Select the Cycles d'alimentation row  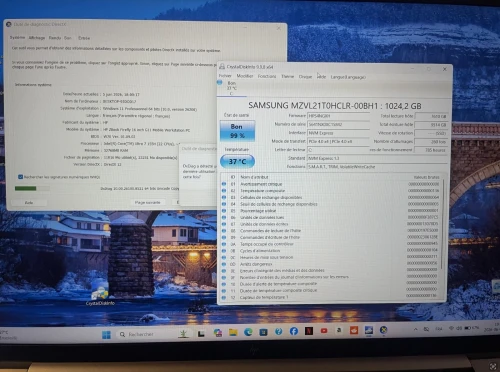(x=331, y=251)
